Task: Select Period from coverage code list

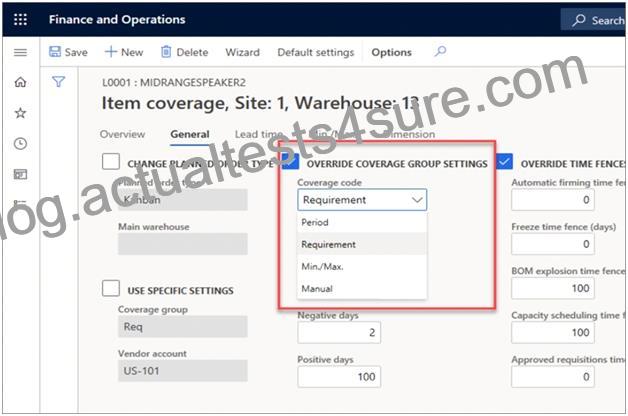Action: coord(362,222)
